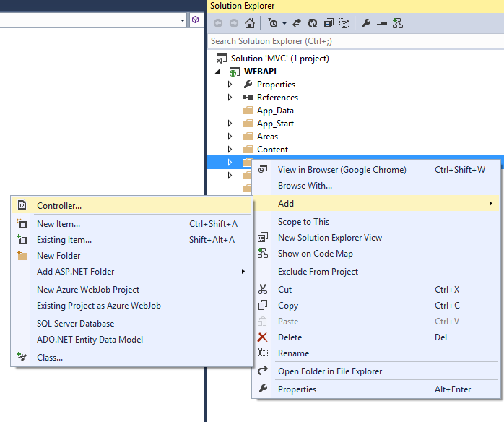Click the Pending Changes Filter clock icon

pyautogui.click(x=273, y=23)
